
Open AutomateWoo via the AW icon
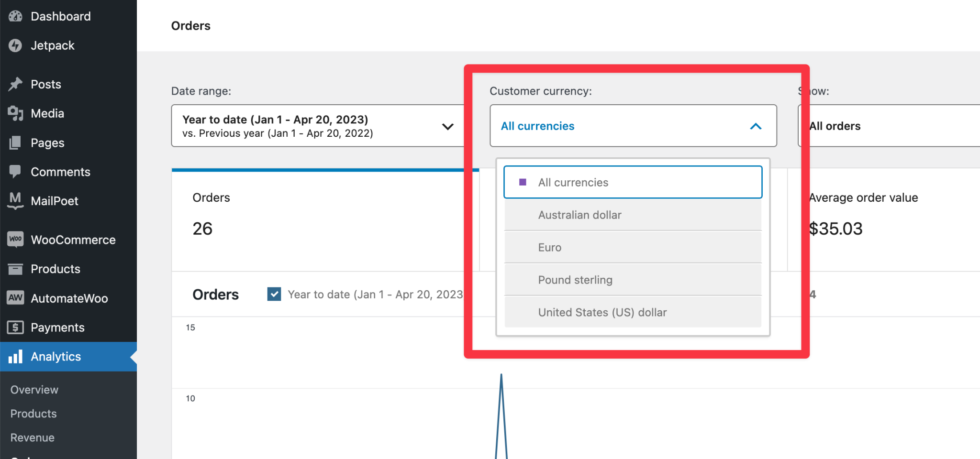click(x=16, y=298)
